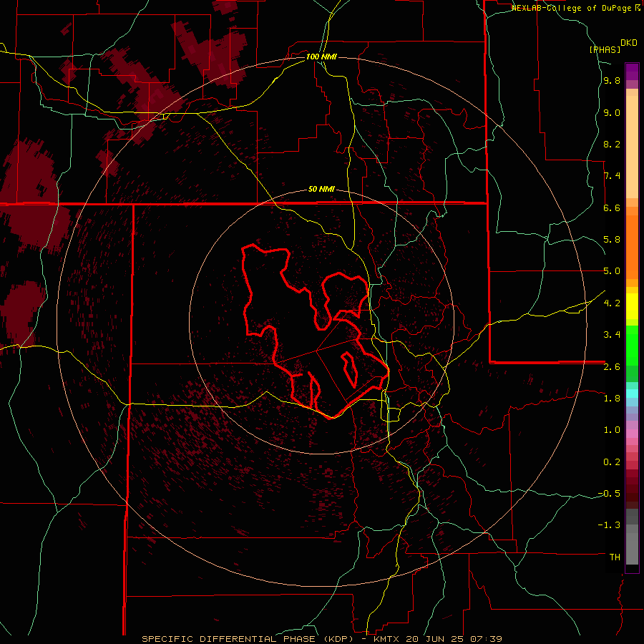Click the 2.6 legend scale value
Viewport: 644px width, 644px height.
coord(612,367)
